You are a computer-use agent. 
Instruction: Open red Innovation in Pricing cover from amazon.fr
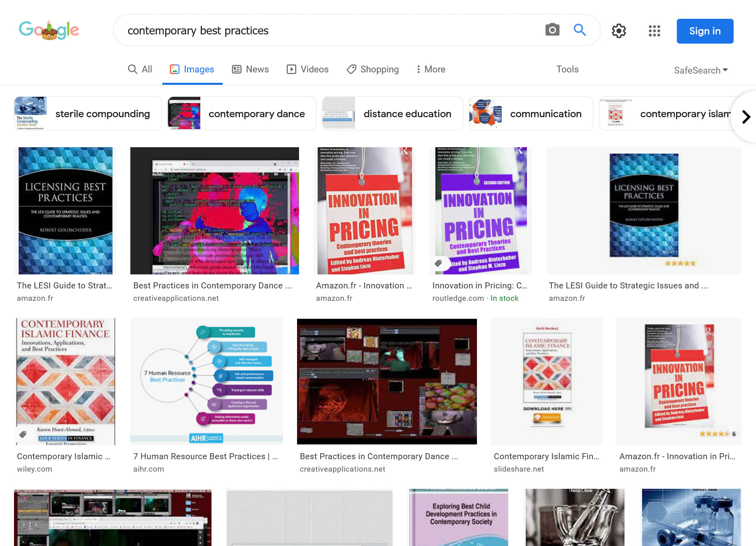(x=364, y=211)
